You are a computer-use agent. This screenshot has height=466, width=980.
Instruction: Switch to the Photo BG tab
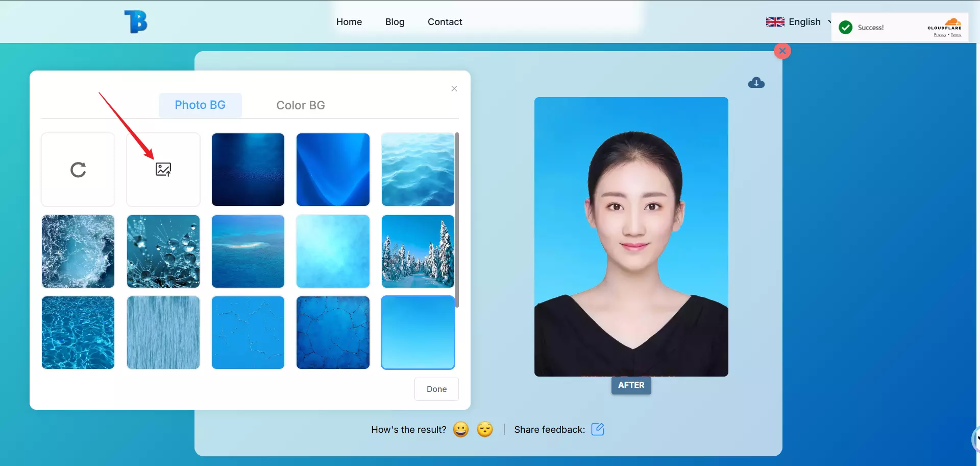click(x=200, y=105)
